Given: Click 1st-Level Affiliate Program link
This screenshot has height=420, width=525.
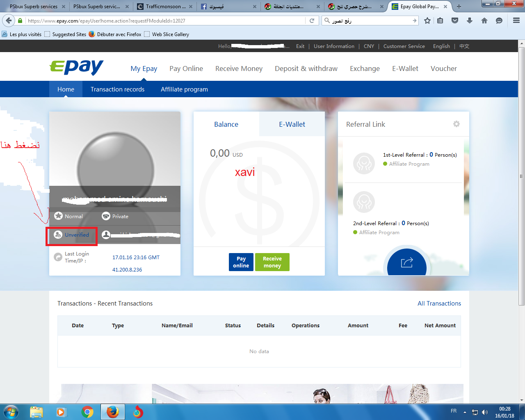Looking at the screenshot, I should 409,164.
